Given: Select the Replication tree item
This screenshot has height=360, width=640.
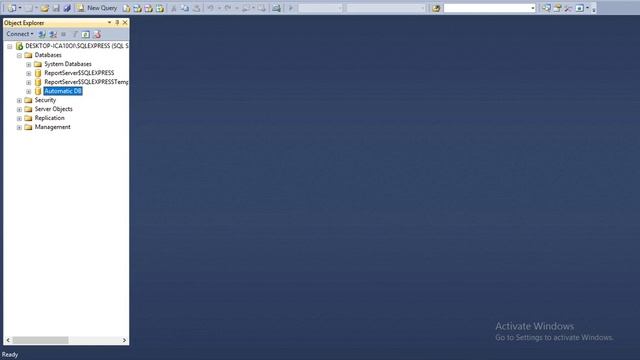Looking at the screenshot, I should [x=49, y=118].
